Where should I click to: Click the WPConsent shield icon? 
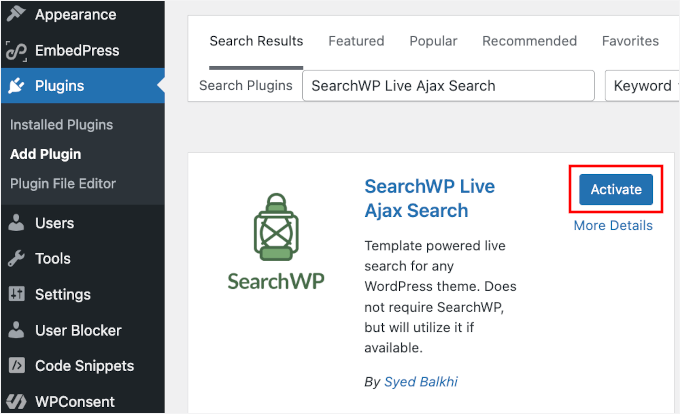point(16,402)
